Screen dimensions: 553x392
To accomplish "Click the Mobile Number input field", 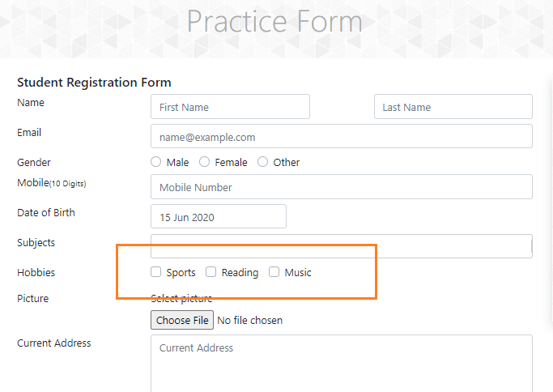I will 341,187.
